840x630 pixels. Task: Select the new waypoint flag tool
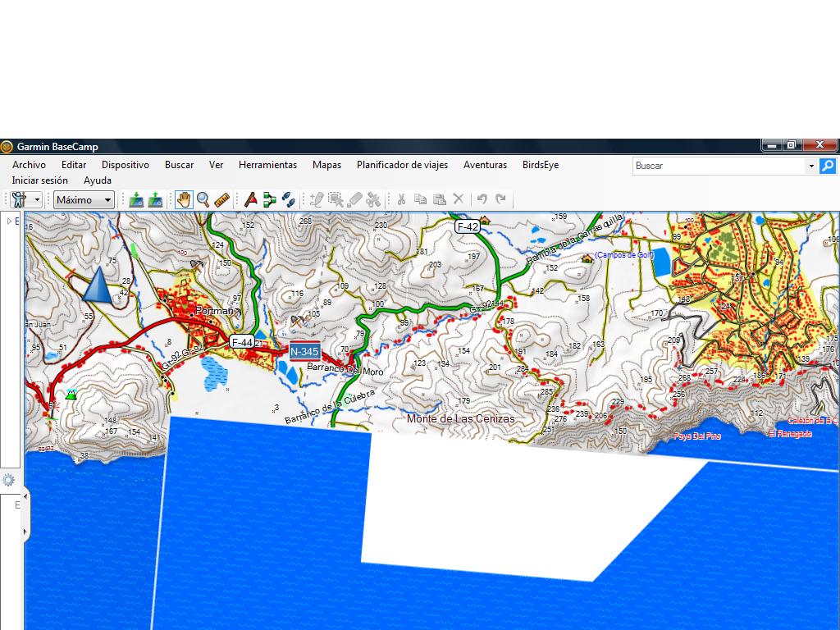coord(251,200)
